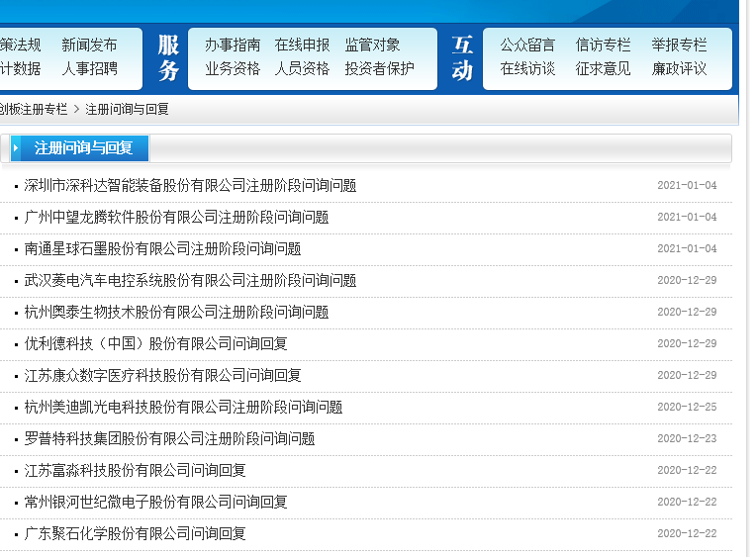Screen dimensions: 756x557
Task: Visit 投资者保护 section
Action: pyautogui.click(x=379, y=68)
